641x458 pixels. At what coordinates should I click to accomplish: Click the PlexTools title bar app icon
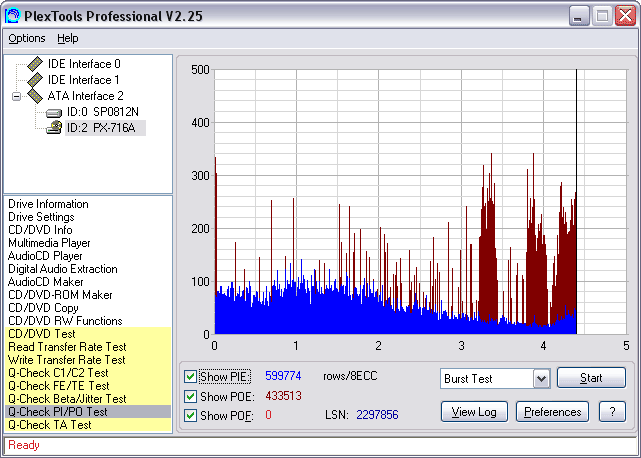tap(12, 16)
